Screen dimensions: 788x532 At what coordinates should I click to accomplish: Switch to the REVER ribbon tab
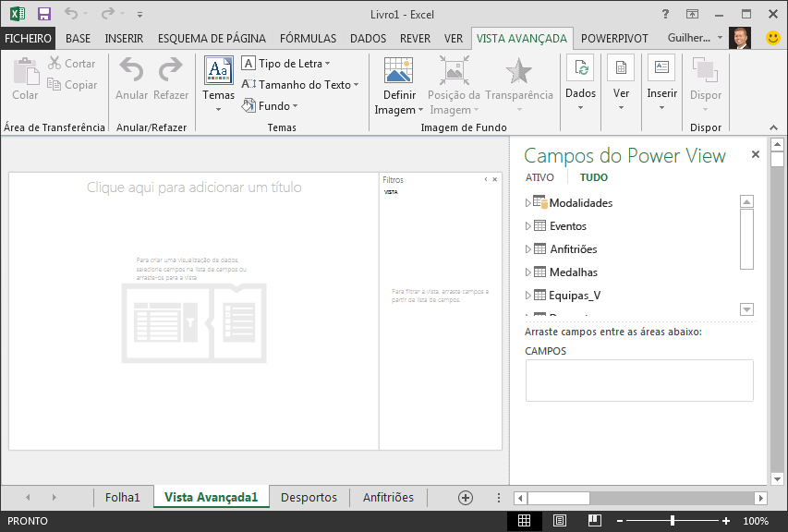[415, 39]
